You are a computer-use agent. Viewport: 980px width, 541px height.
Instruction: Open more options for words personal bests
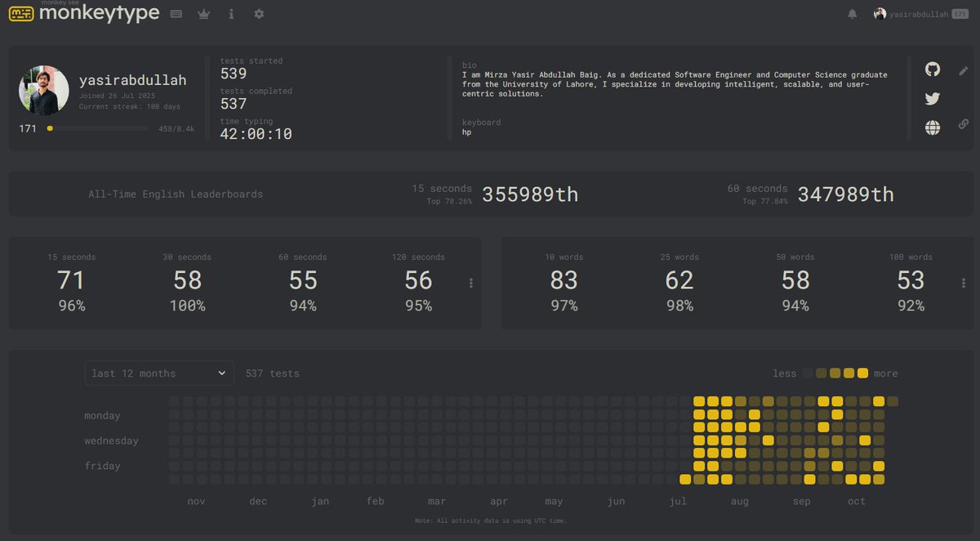(964, 283)
